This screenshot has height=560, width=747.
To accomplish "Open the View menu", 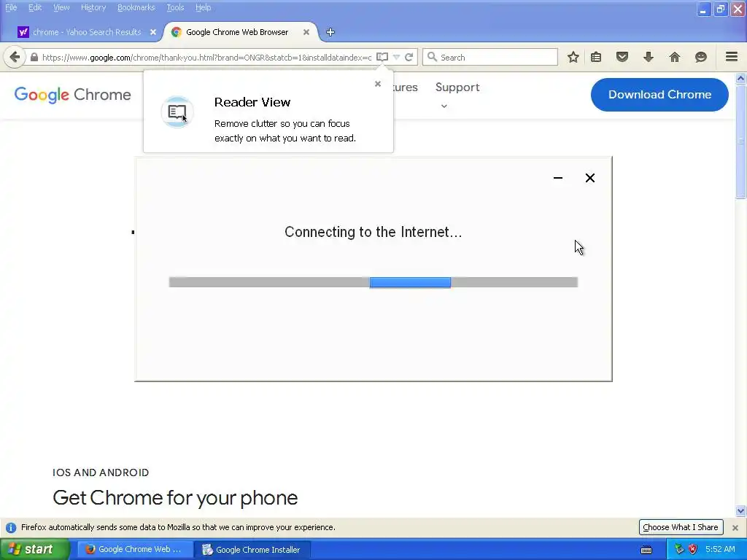I will (x=61, y=7).
